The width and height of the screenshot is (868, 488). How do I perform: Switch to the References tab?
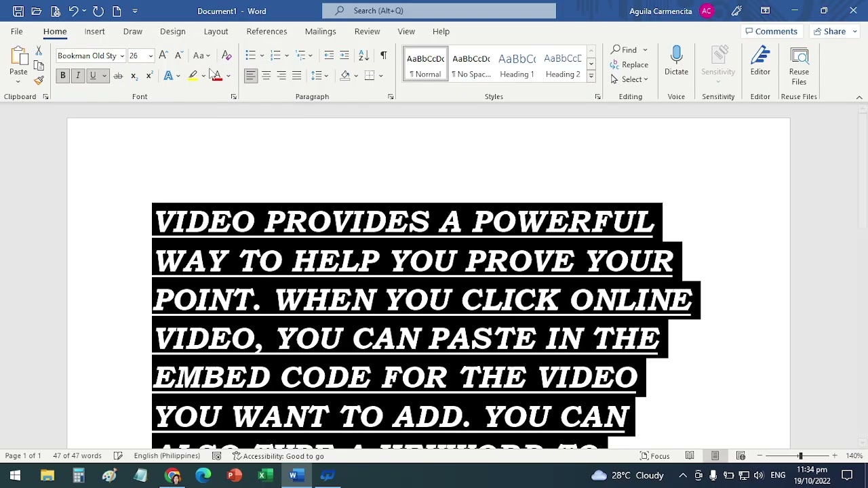click(267, 31)
